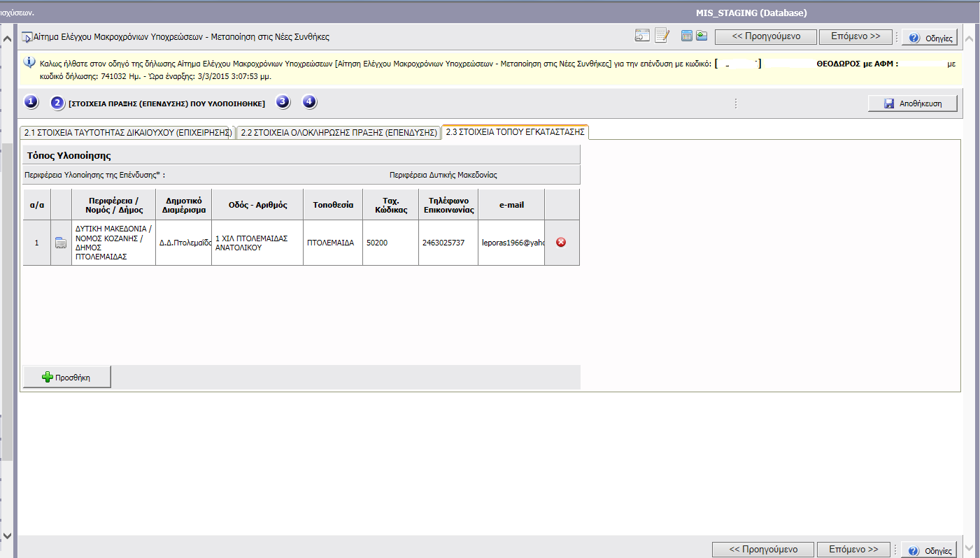This screenshot has height=558, width=980.
Task: Select the ΠΤΟΛΕΜΑΙΔΑ location cell
Action: pyautogui.click(x=333, y=243)
